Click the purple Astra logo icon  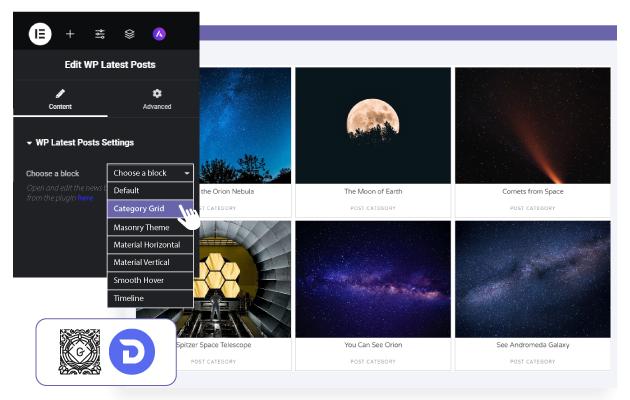click(x=159, y=33)
